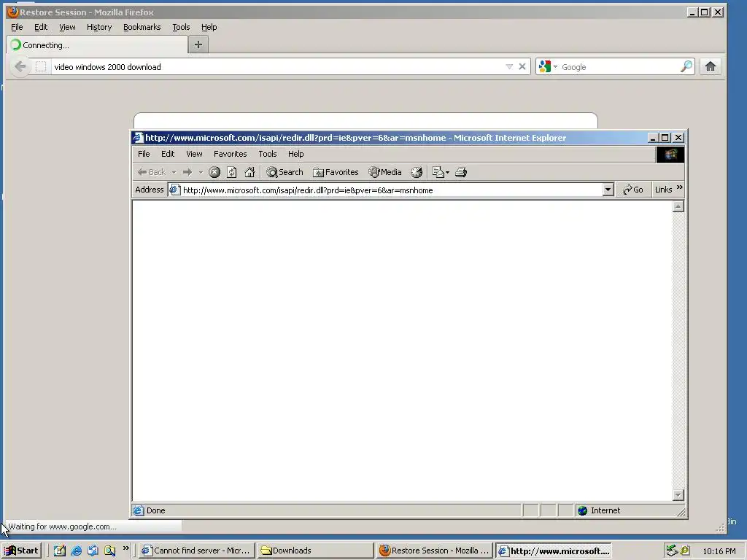This screenshot has height=560, width=747.
Task: Click the Windows logo throbber in IE
Action: pyautogui.click(x=670, y=155)
